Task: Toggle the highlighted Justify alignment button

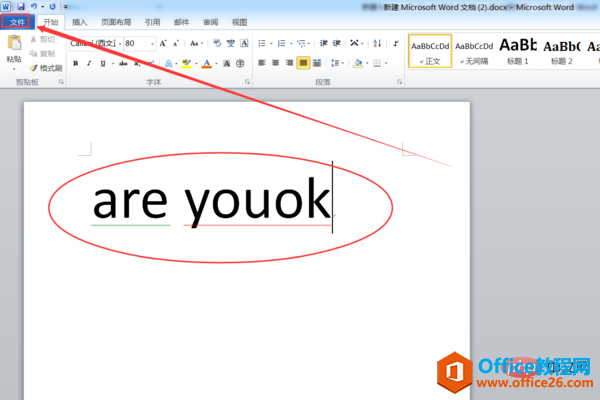Action: click(x=303, y=63)
